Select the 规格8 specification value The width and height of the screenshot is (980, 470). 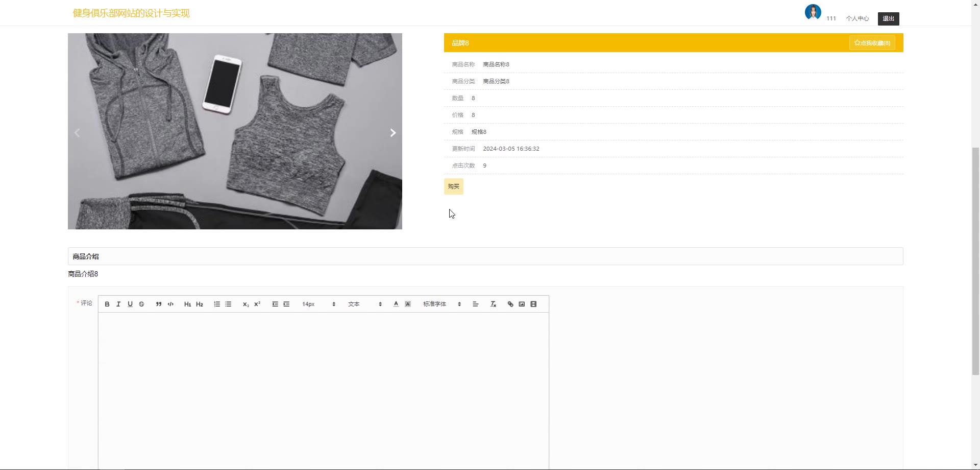[479, 132]
